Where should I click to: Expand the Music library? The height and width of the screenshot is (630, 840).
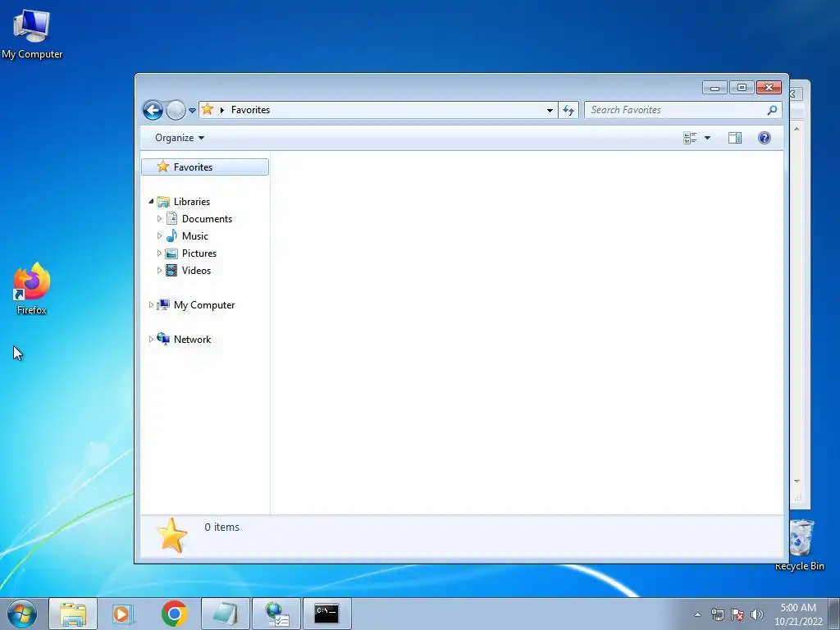click(159, 235)
